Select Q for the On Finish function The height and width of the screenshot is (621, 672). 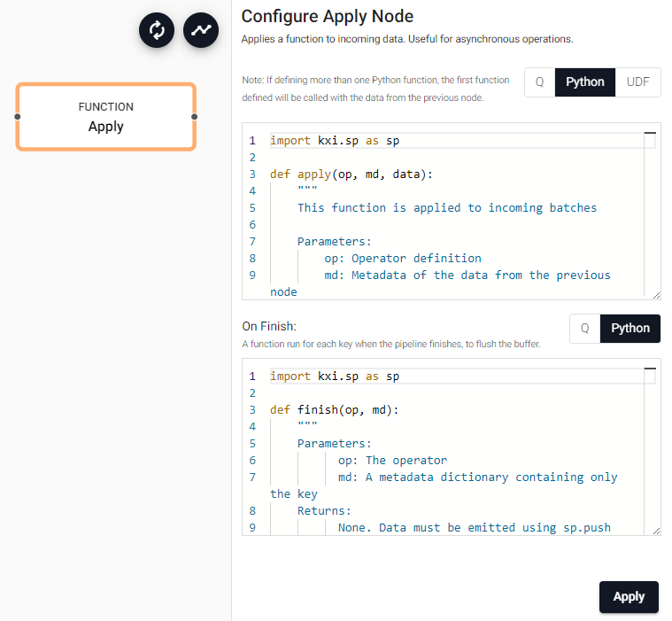[585, 329]
